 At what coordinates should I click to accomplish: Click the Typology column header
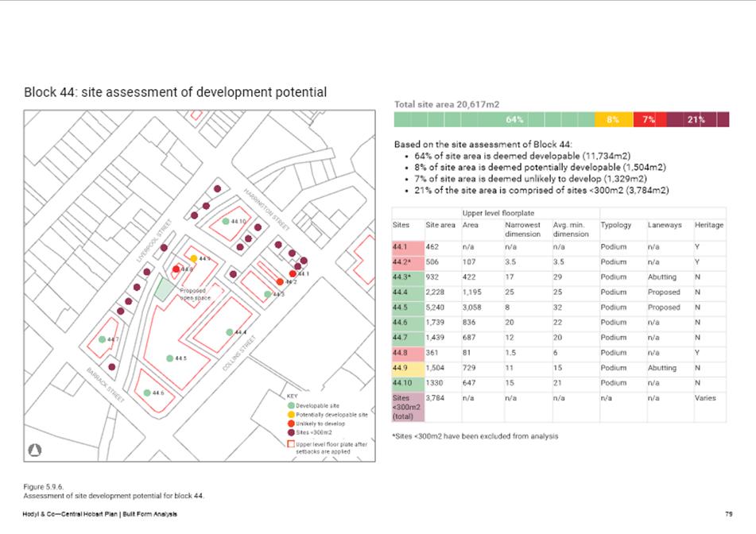pos(615,225)
